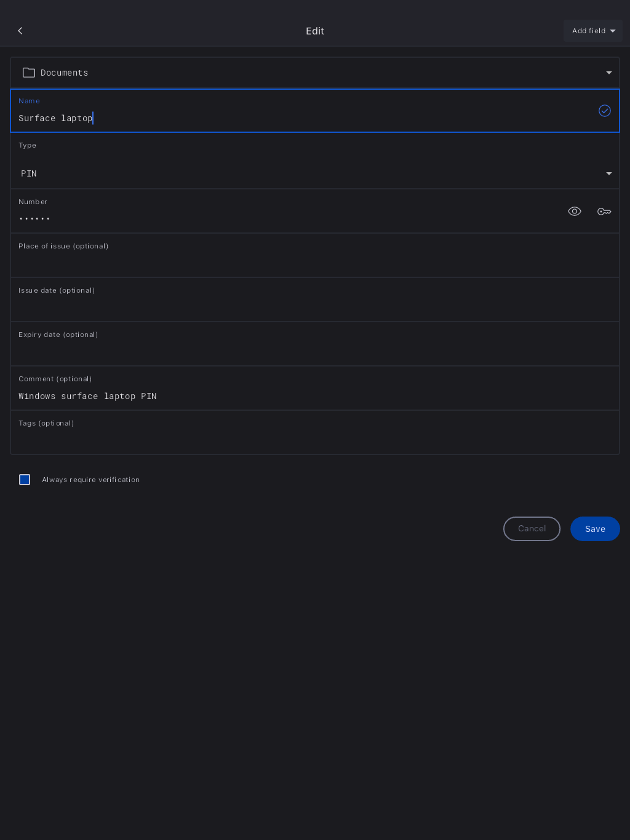The width and height of the screenshot is (630, 840).
Task: Click the key icon to generate PIN
Action: (604, 212)
